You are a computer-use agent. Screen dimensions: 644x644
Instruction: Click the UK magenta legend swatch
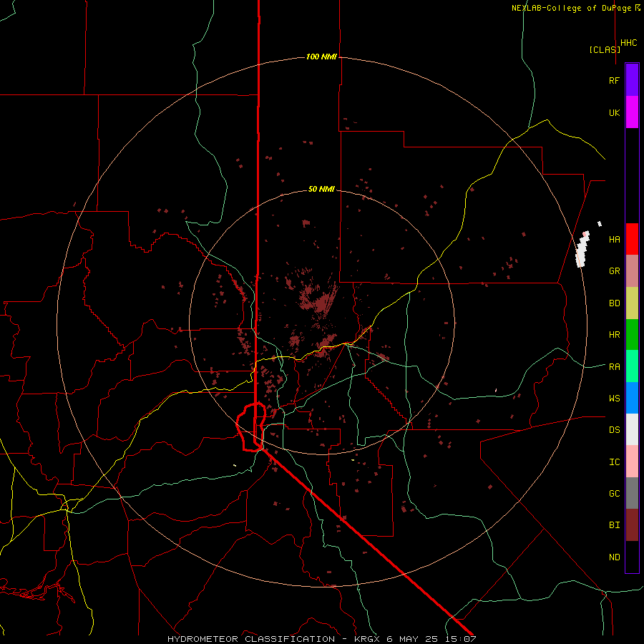632,112
